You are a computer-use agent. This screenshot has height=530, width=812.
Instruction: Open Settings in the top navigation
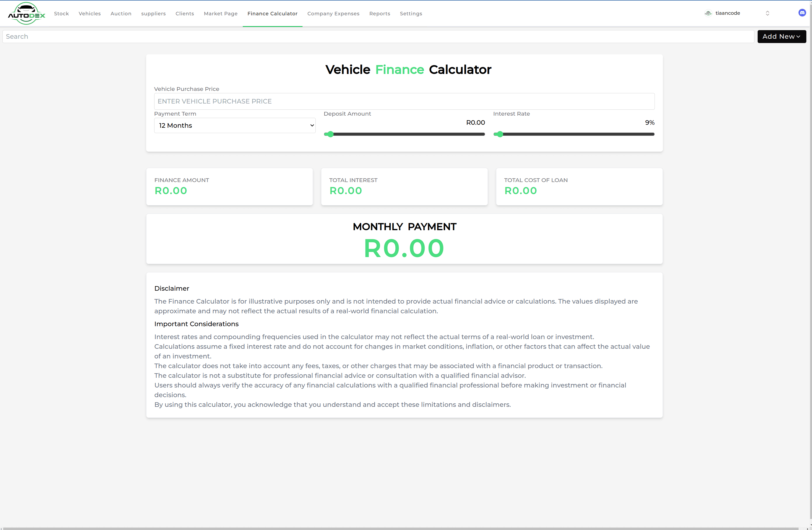(411, 13)
